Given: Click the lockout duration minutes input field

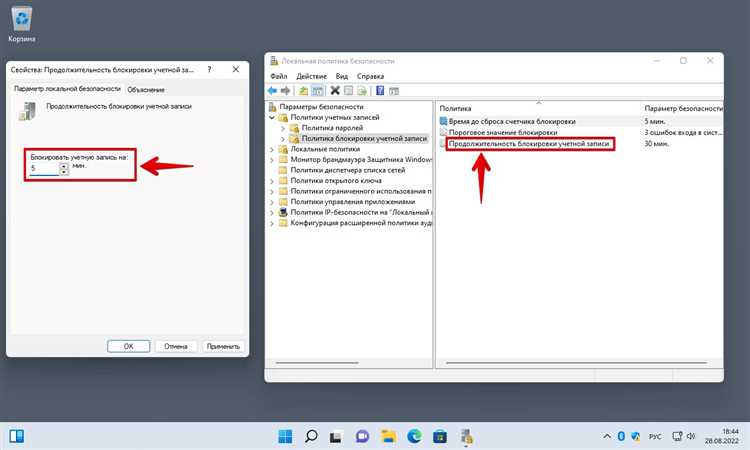Looking at the screenshot, I should pyautogui.click(x=44, y=168).
